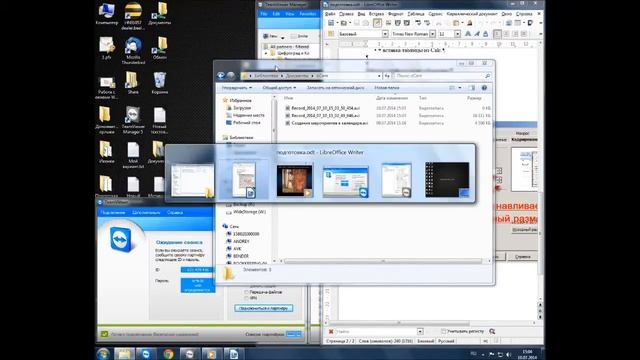The width and height of the screenshot is (640, 360).
Task: Open the Share folder on desktop
Action: [133, 83]
